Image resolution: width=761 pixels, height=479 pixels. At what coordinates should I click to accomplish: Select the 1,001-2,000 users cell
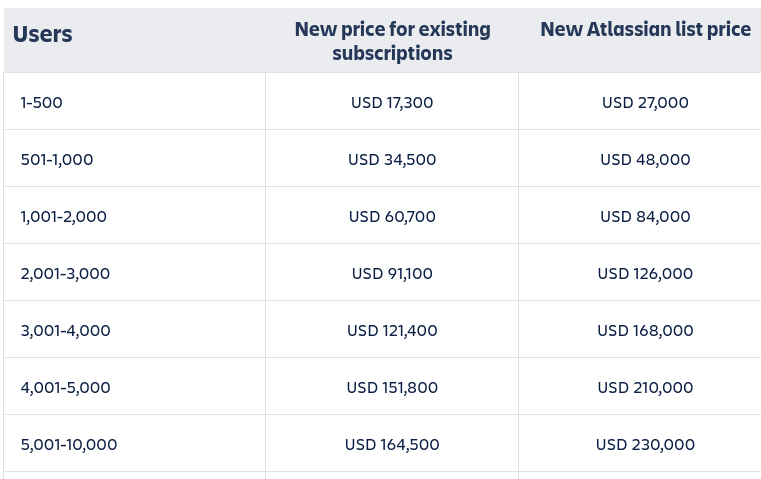click(64, 216)
